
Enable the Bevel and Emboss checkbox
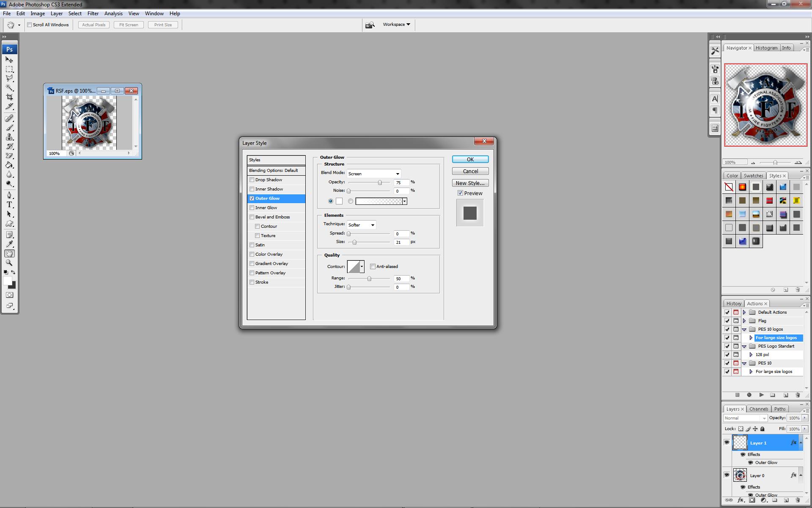pyautogui.click(x=252, y=217)
